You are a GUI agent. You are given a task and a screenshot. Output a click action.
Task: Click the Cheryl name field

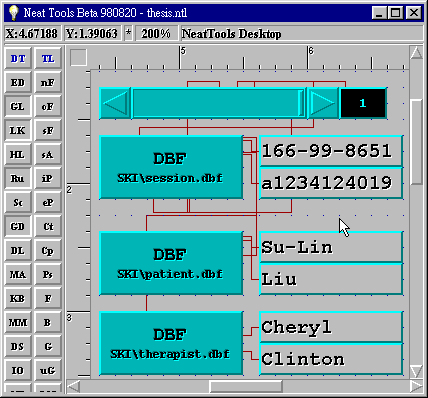coord(331,327)
